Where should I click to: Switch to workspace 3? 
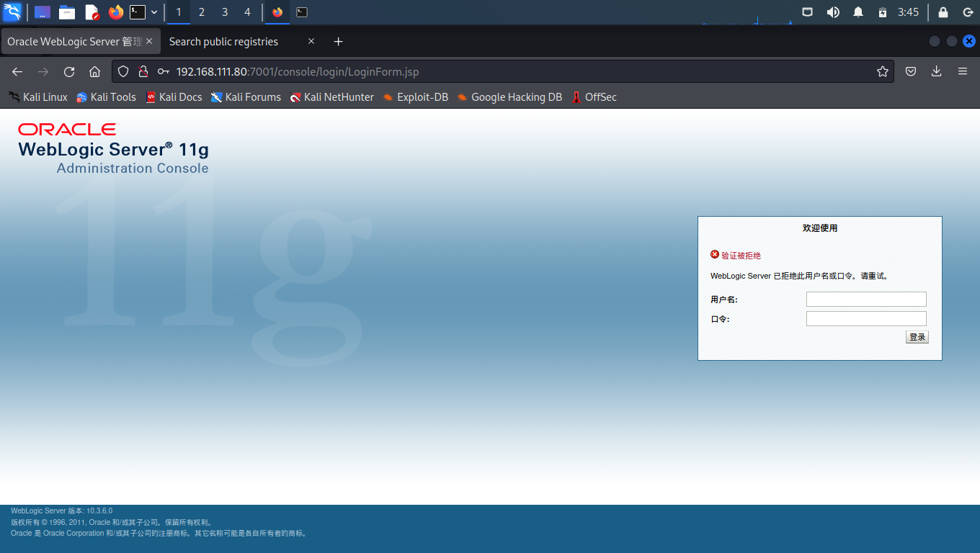pos(225,12)
